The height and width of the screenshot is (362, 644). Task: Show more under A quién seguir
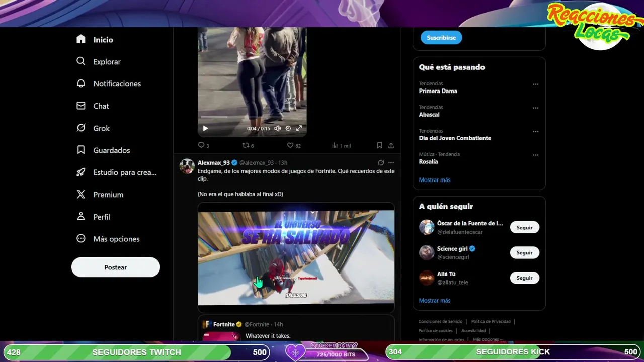pos(435,300)
